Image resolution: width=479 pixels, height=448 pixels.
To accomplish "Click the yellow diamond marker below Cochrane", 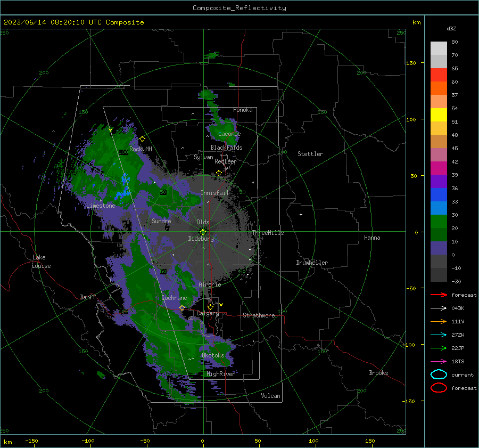I will [183, 307].
